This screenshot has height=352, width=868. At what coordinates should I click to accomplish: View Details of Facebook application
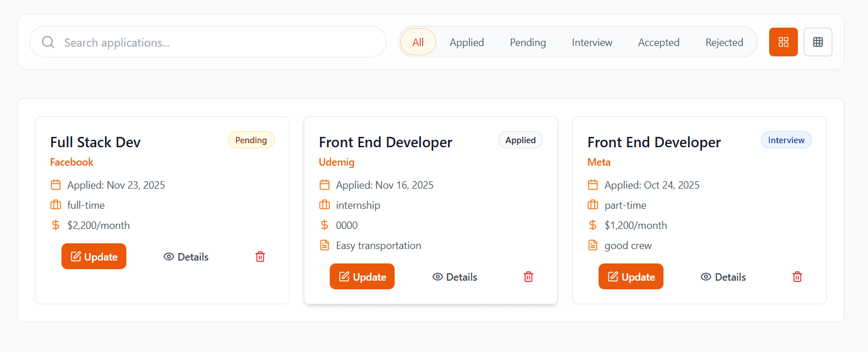pyautogui.click(x=186, y=257)
